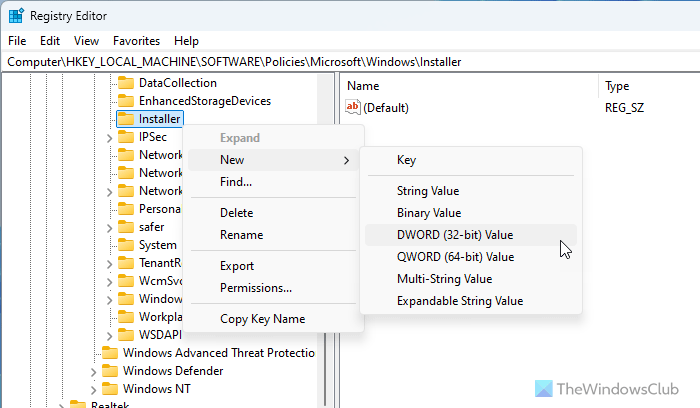700x408 pixels.
Task: Click the DataCollection folder icon
Action: point(125,83)
